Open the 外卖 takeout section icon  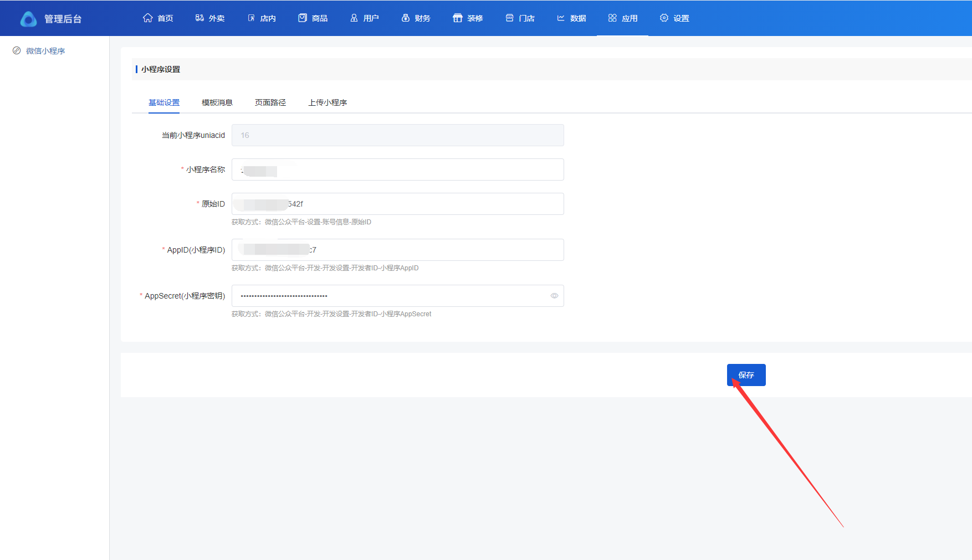[199, 18]
